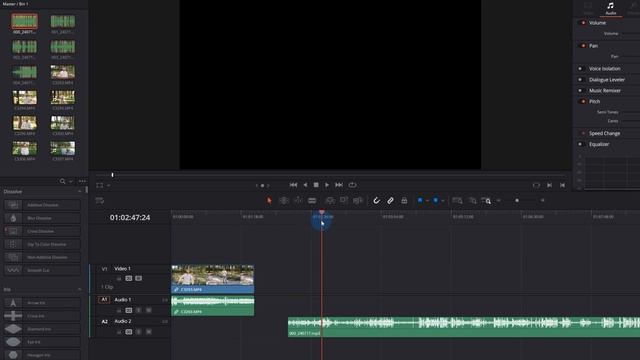640x360 pixels.
Task: Click the viewer transform overlay icon
Action: click(100, 185)
